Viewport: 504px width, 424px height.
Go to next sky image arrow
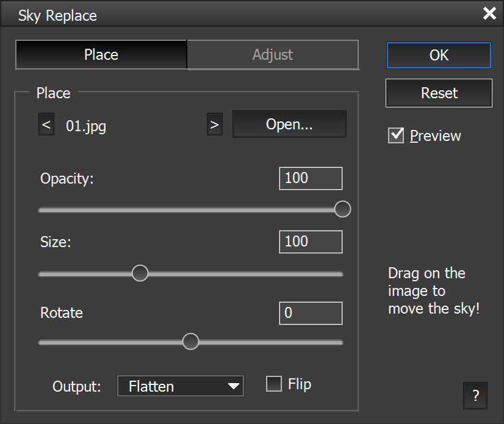[214, 124]
